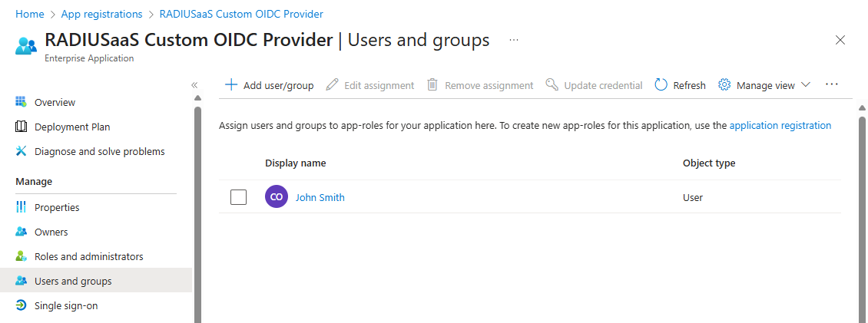Click the trash icon for Remove assignment
Image resolution: width=868 pixels, height=323 pixels.
coord(432,84)
